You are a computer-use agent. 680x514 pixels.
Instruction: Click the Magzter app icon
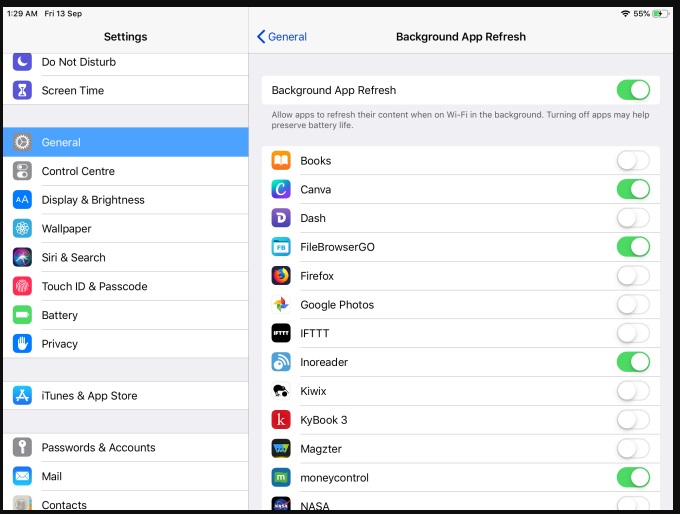point(281,449)
